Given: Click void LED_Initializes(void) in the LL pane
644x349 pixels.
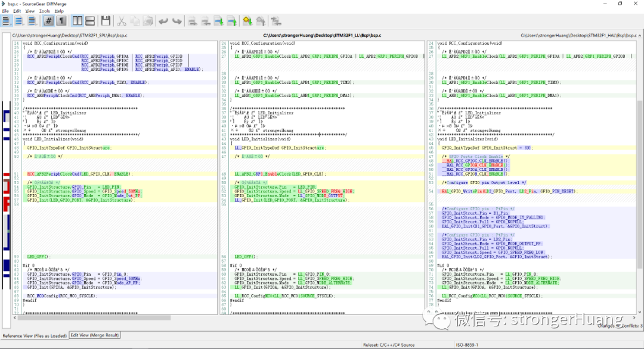Looking at the screenshot, I should pyautogui.click(x=259, y=139).
